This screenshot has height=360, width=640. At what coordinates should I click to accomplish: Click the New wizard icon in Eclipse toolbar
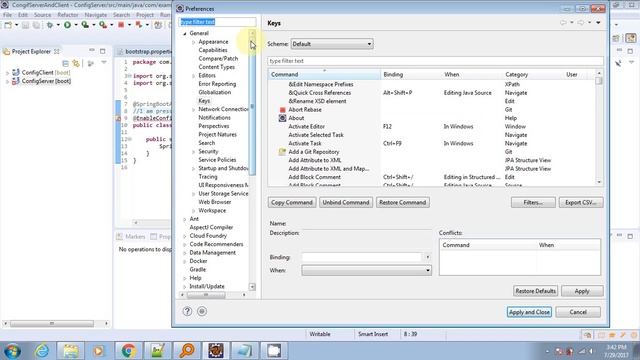click(8, 25)
